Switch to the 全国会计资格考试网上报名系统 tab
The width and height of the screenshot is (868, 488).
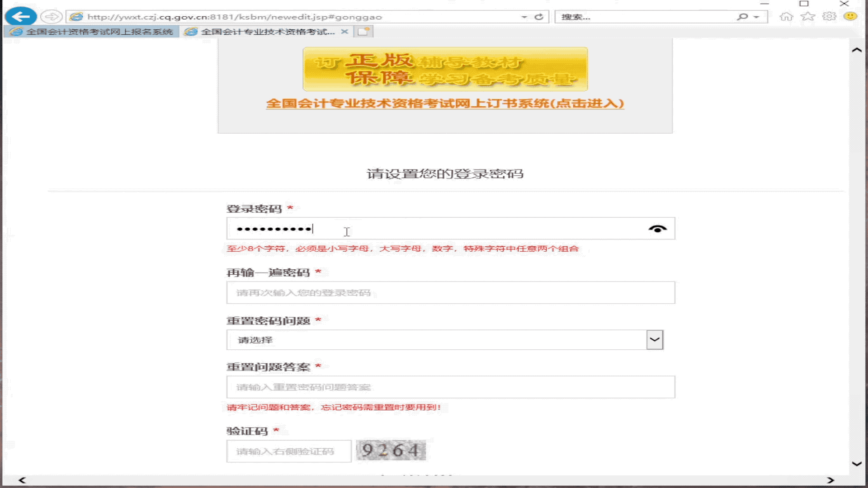90,32
